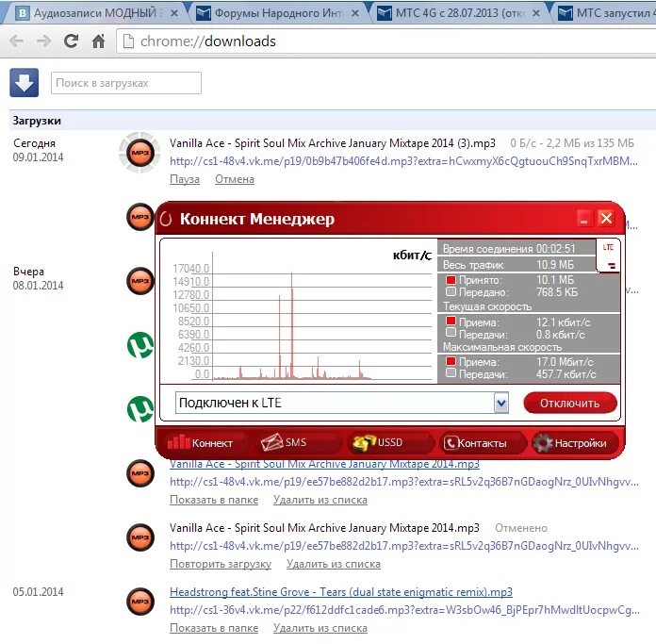Click the URL of the canceled Vanilla Ace download
Image resolution: width=656 pixels, height=644 pixels.
click(x=404, y=546)
